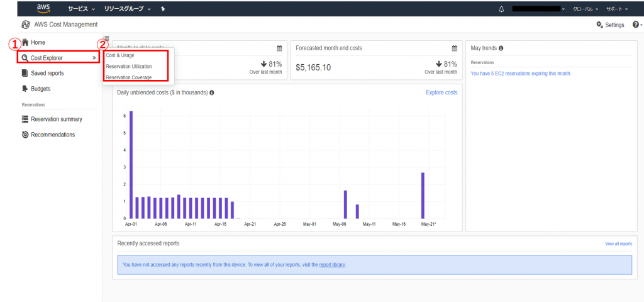The image size is (644, 302).
Task: Open the report library link
Action: click(x=332, y=265)
